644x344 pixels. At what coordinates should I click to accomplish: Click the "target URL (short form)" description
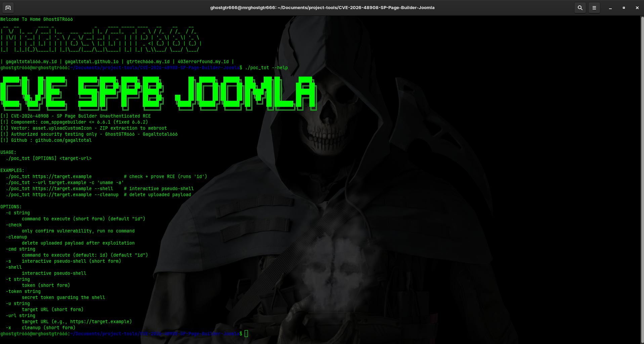[x=53, y=309]
